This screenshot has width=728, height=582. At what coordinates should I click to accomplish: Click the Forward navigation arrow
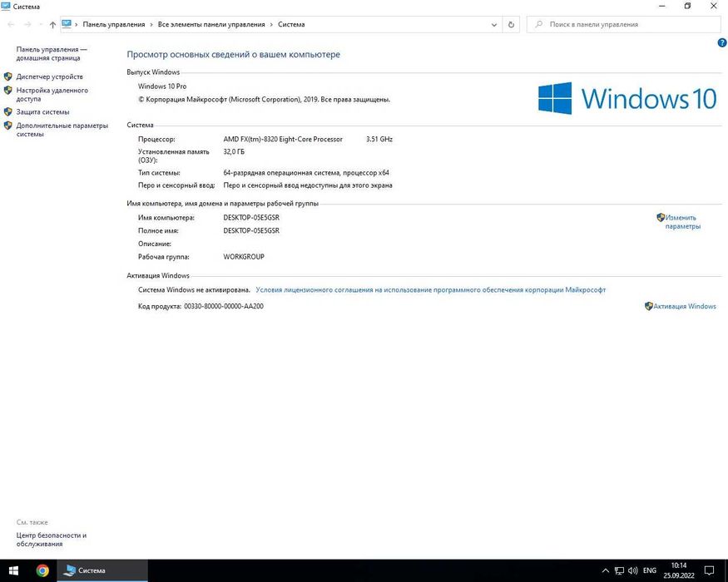tap(27, 25)
